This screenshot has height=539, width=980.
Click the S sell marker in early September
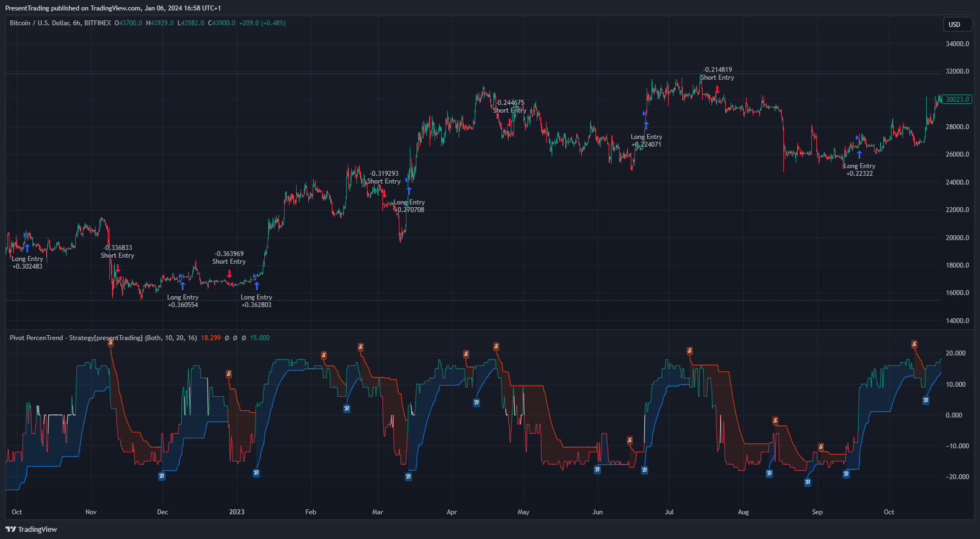click(821, 447)
